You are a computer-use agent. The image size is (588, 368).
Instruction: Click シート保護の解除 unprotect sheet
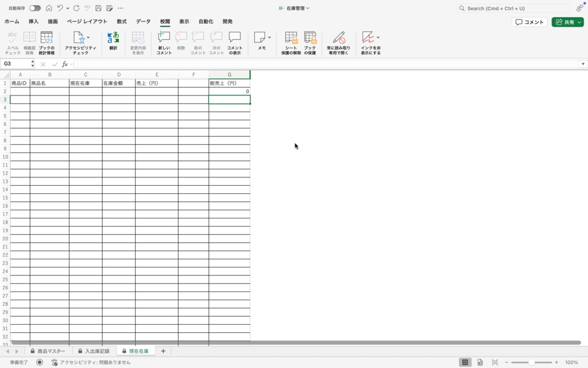click(x=291, y=43)
